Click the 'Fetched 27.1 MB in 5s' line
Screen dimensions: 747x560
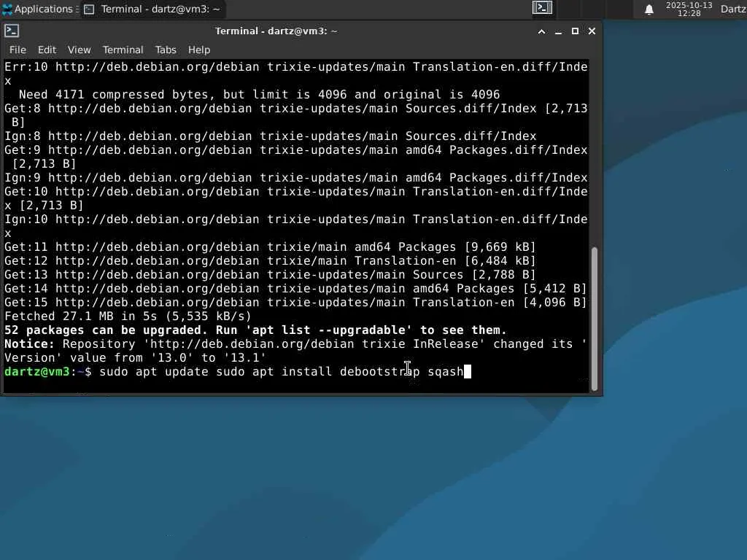point(128,316)
